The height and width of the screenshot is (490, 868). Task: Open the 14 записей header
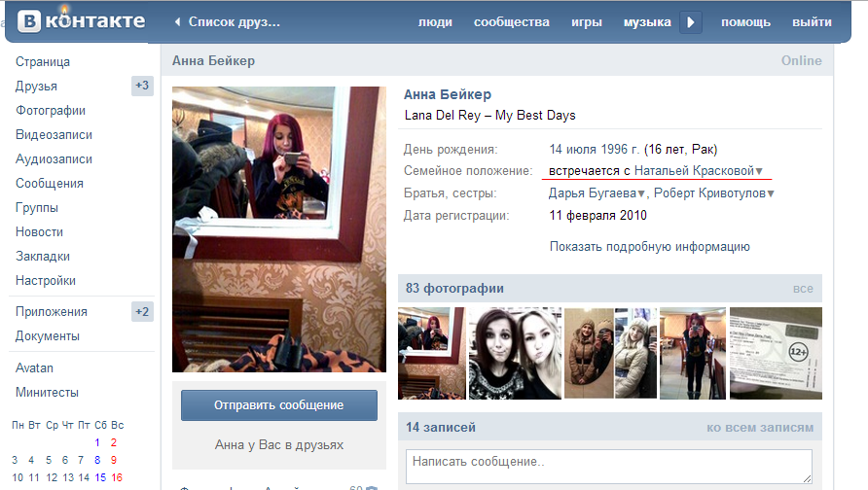pyautogui.click(x=441, y=428)
